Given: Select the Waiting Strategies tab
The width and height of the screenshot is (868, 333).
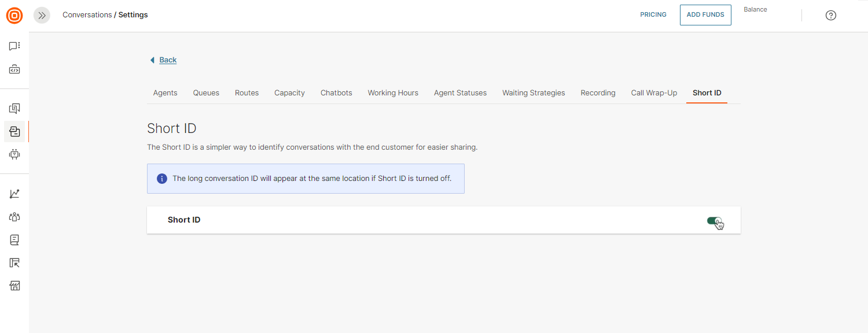Looking at the screenshot, I should [534, 92].
